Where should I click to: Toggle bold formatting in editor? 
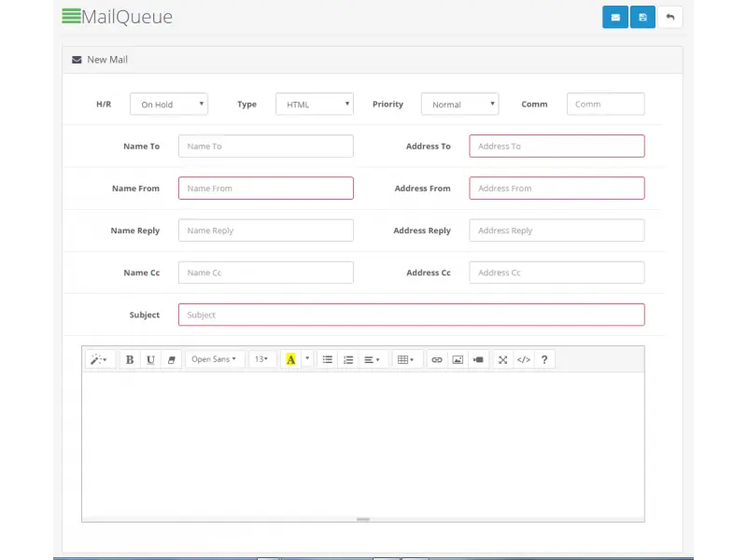[130, 359]
